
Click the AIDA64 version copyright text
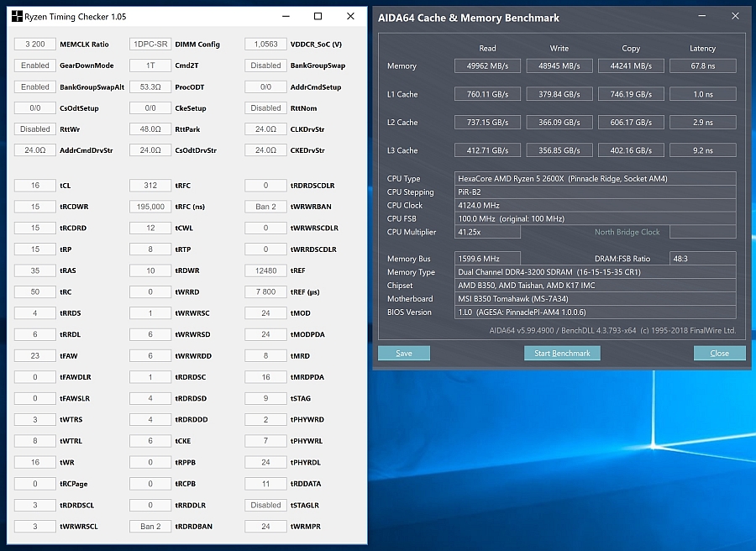(612, 331)
